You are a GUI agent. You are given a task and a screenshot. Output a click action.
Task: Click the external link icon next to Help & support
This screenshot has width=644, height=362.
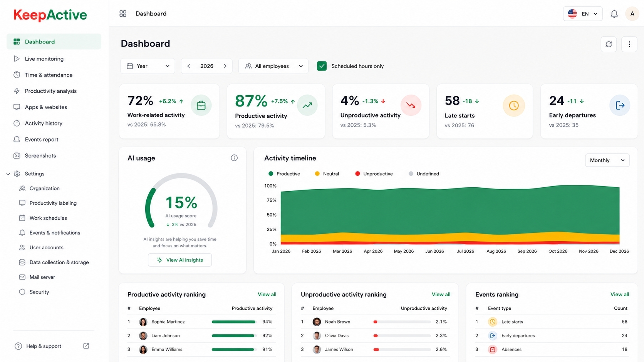click(86, 346)
